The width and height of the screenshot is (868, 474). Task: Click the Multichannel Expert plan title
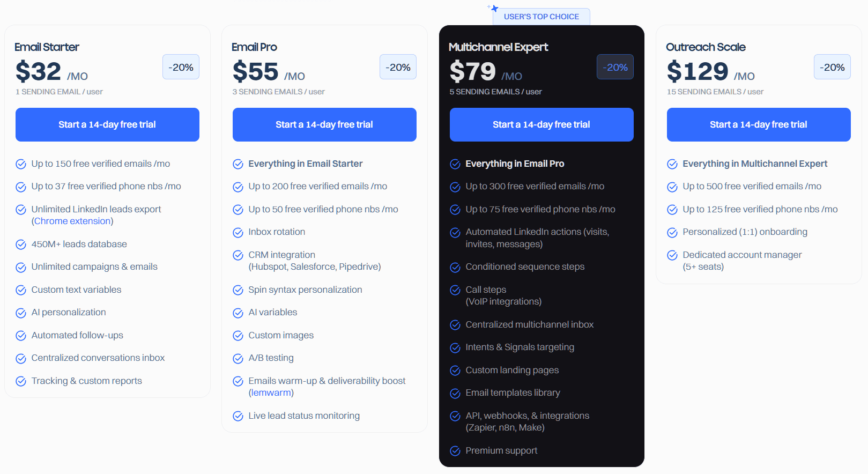point(498,47)
